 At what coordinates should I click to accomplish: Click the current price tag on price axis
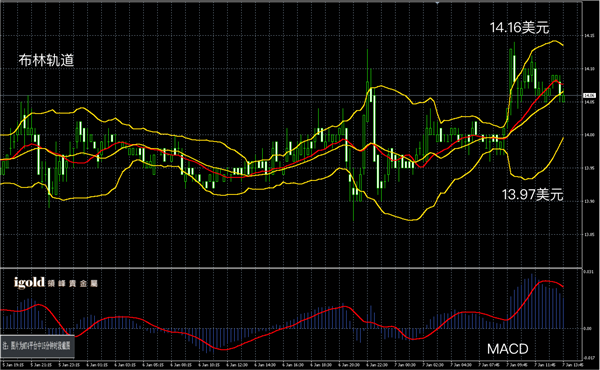coord(589,95)
